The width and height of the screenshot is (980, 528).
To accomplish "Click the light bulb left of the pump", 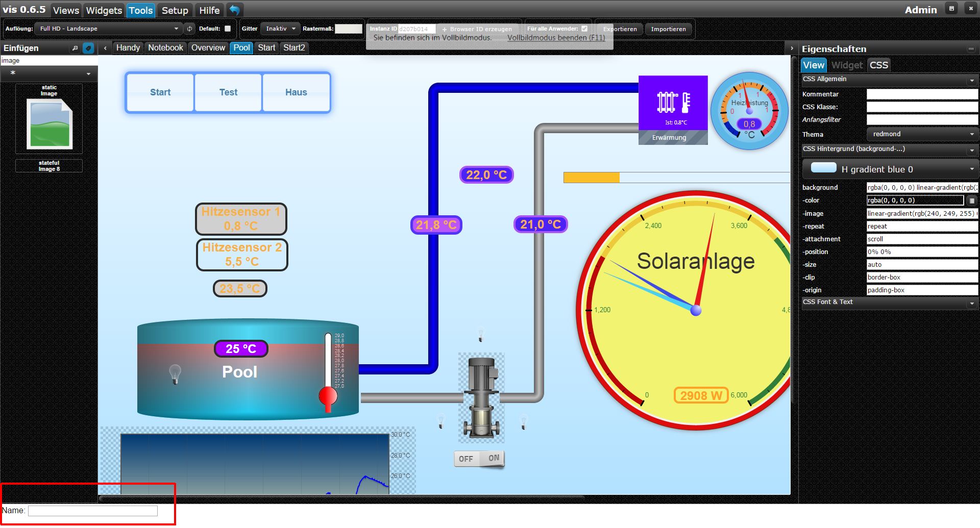I will (x=441, y=421).
